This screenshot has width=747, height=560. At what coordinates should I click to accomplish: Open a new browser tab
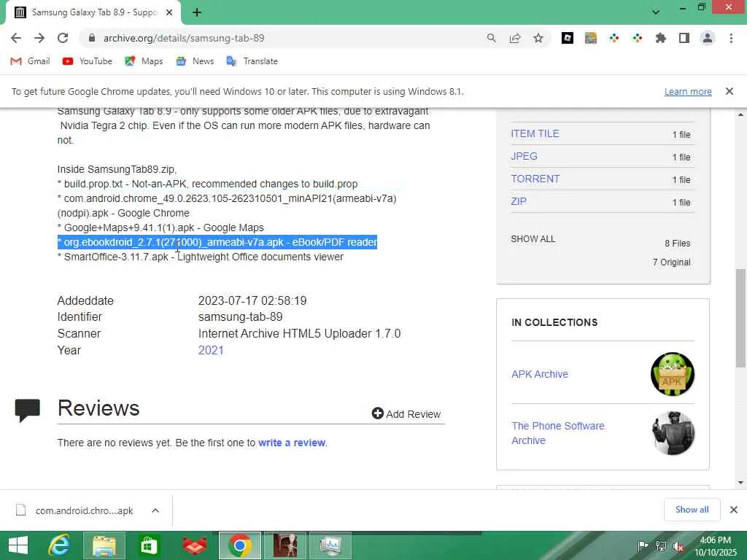[x=197, y=12]
